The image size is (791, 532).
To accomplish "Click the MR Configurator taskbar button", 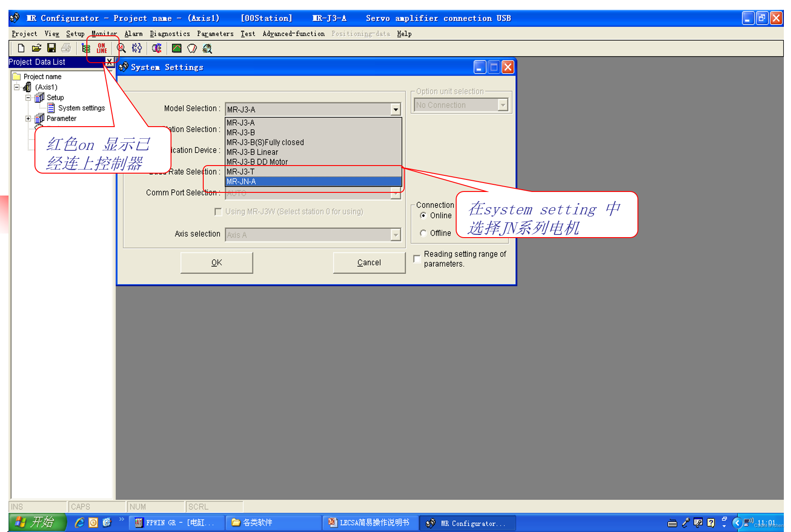I will click(468, 523).
